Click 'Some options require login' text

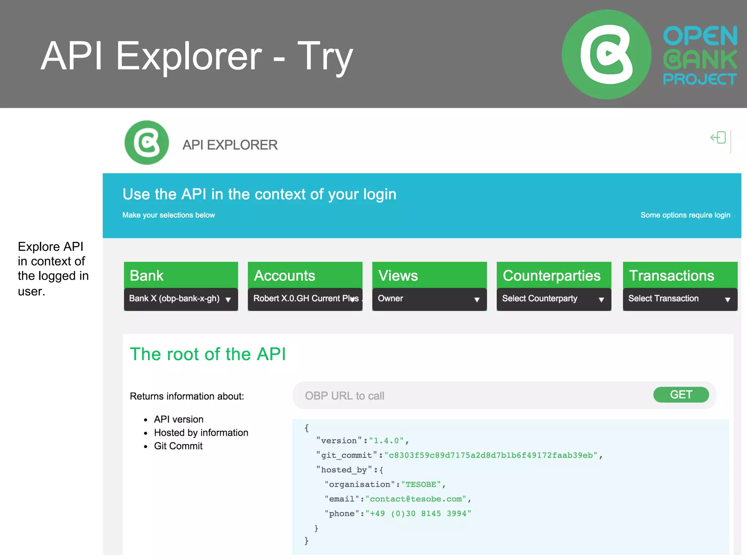pyautogui.click(x=685, y=215)
